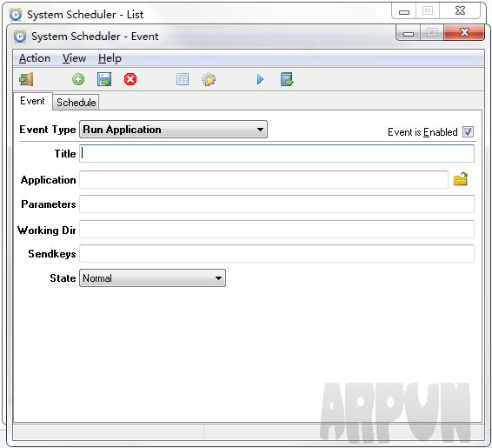Viewport: 492px width, 448px height.
Task: Click the exit door icon in toolbar
Action: [x=26, y=79]
